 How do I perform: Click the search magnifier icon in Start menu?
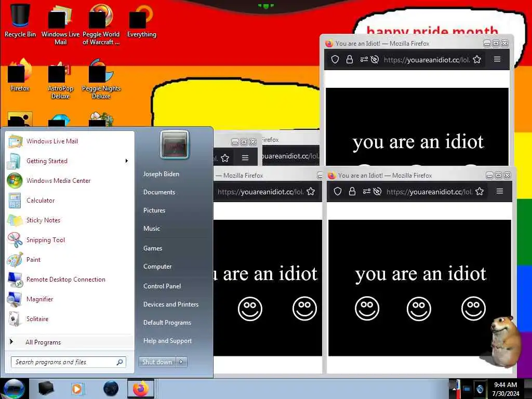pos(120,362)
